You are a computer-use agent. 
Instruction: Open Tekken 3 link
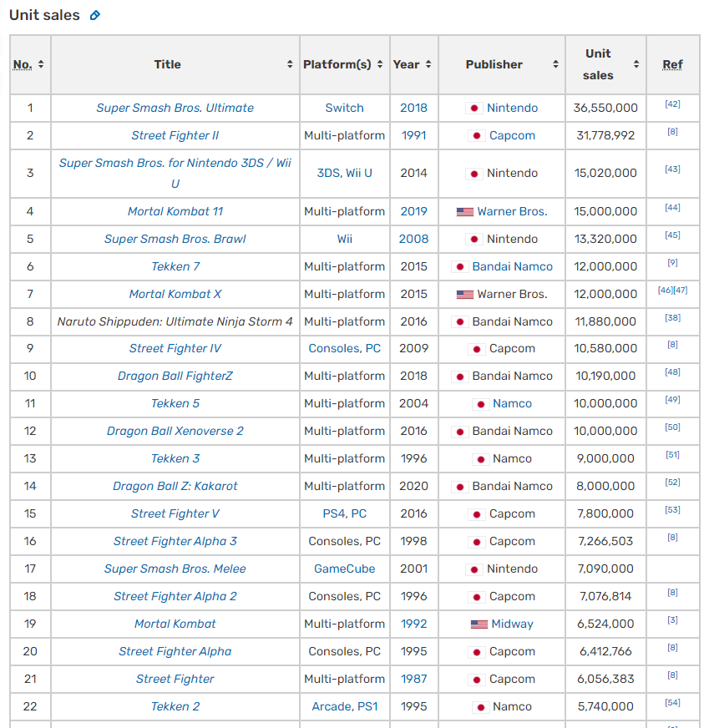(x=175, y=458)
